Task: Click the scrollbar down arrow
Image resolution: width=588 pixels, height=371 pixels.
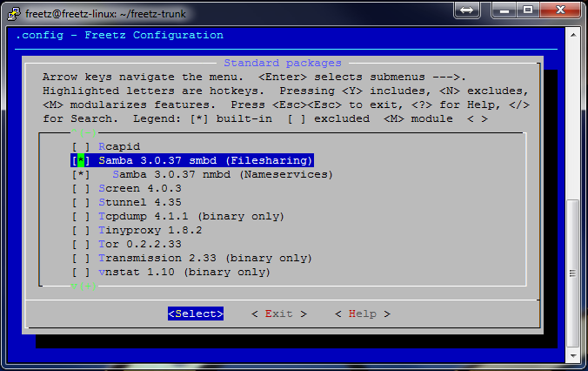Action: click(x=573, y=356)
